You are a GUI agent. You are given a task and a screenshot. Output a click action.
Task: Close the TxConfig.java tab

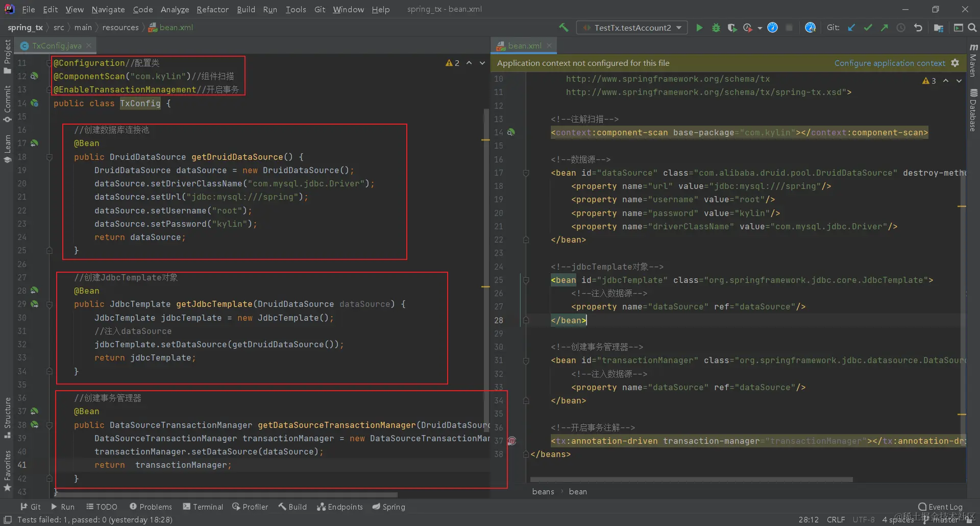click(x=89, y=45)
